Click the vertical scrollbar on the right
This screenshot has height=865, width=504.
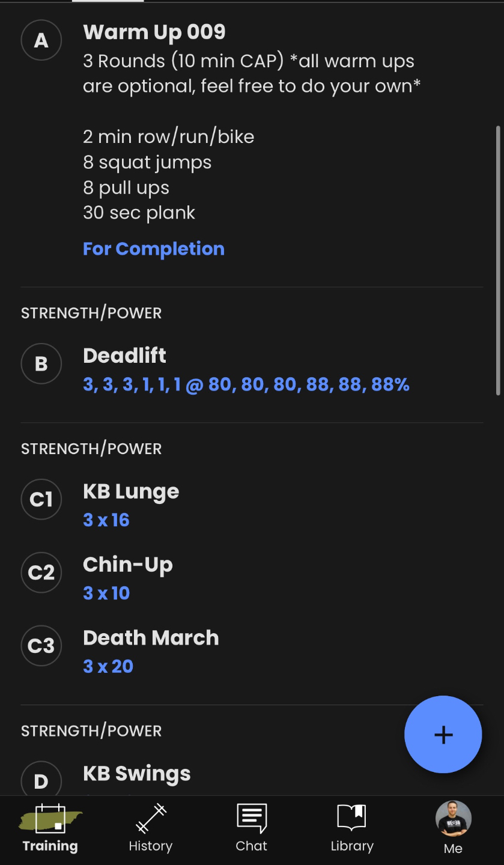(498, 260)
